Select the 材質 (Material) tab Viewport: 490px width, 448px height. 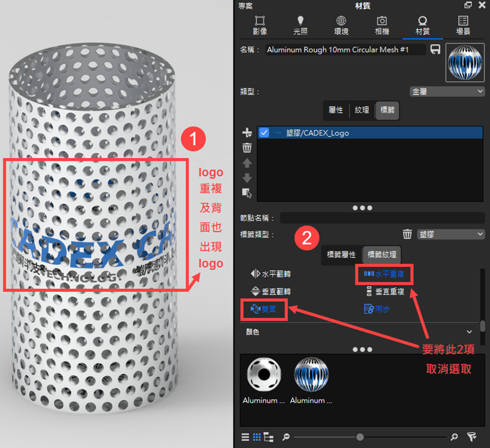[x=422, y=26]
